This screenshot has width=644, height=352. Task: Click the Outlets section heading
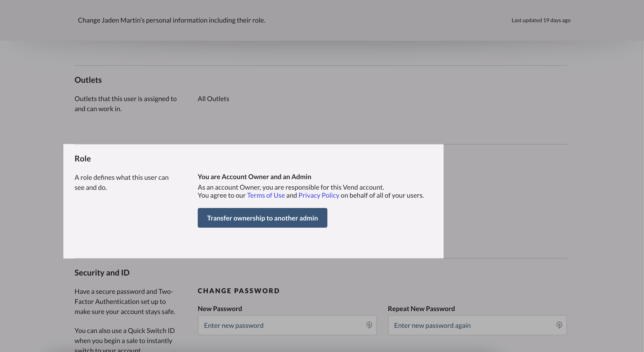88,80
